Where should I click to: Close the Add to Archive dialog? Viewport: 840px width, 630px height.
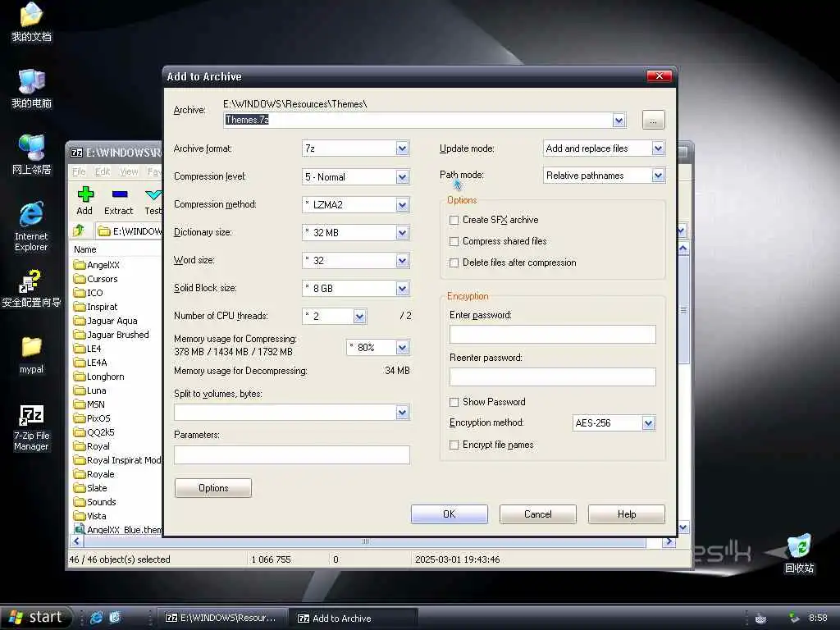(659, 76)
